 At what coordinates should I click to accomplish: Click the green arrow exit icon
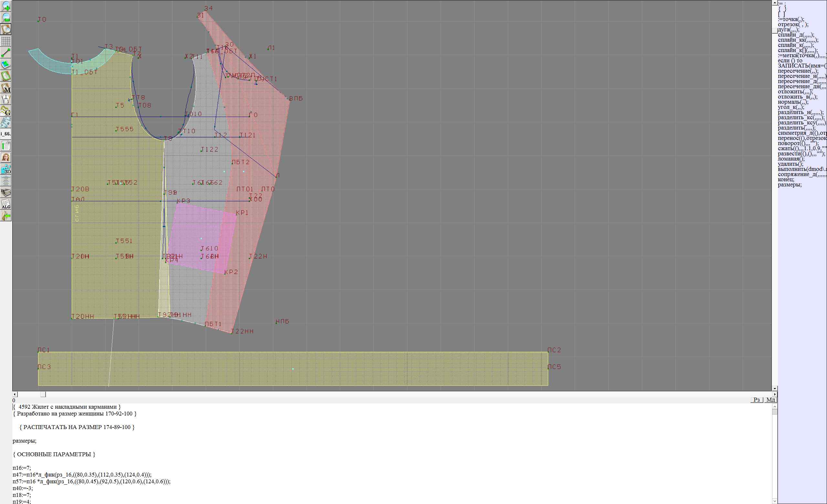pyautogui.click(x=6, y=216)
